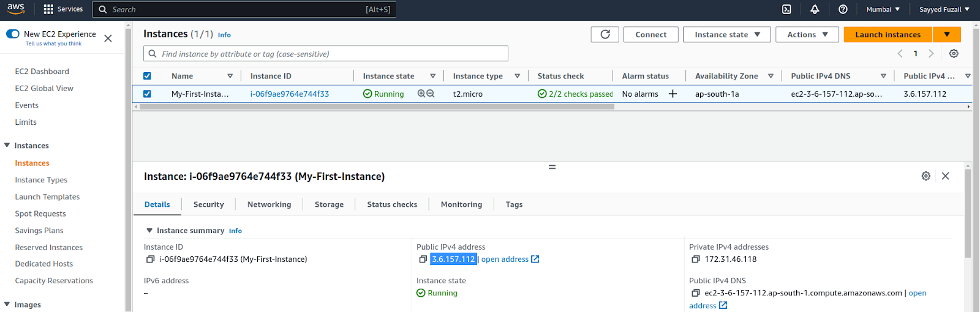Click the search magnifier in filter box
This screenshot has height=312, width=980.
tap(153, 54)
